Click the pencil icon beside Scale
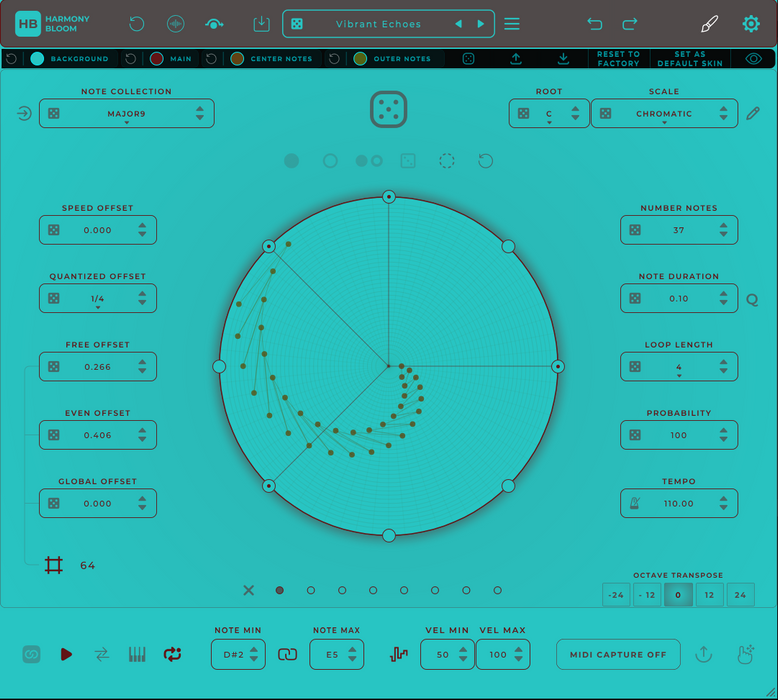The height and width of the screenshot is (700, 778). click(753, 114)
